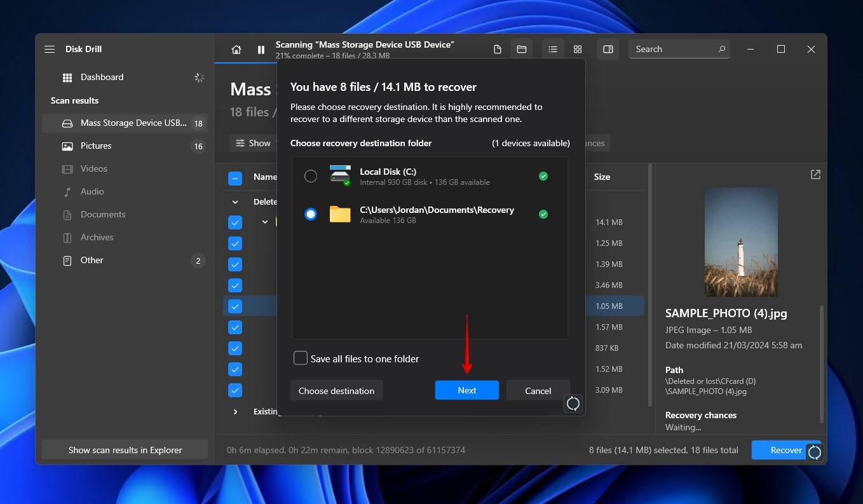The image size is (863, 504).
Task: Click the Next button
Action: (x=466, y=391)
